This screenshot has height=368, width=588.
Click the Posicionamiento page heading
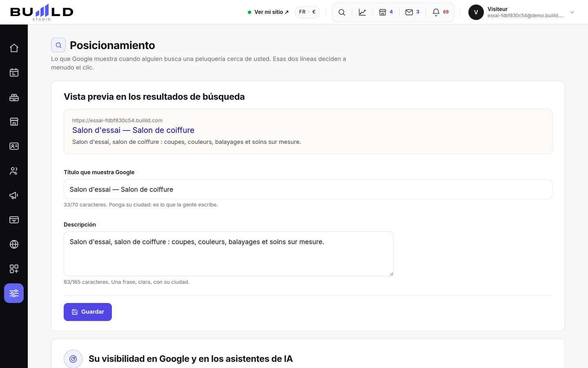(112, 45)
